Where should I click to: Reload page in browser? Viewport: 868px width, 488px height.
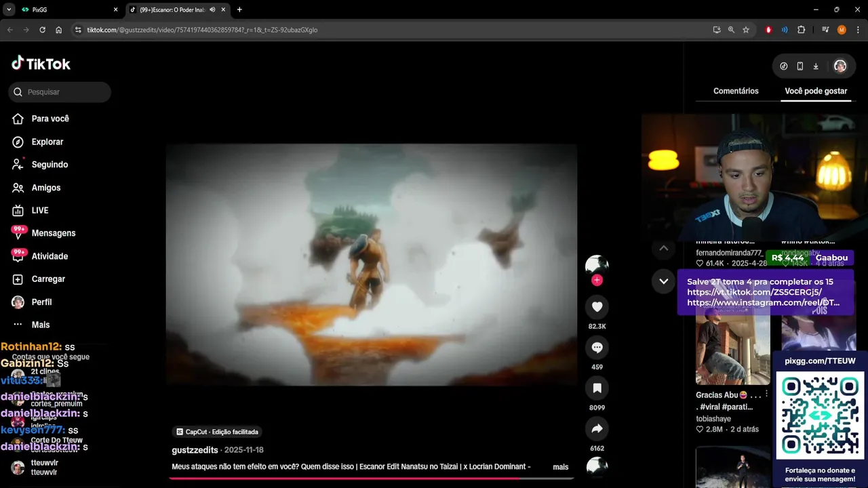pyautogui.click(x=42, y=30)
